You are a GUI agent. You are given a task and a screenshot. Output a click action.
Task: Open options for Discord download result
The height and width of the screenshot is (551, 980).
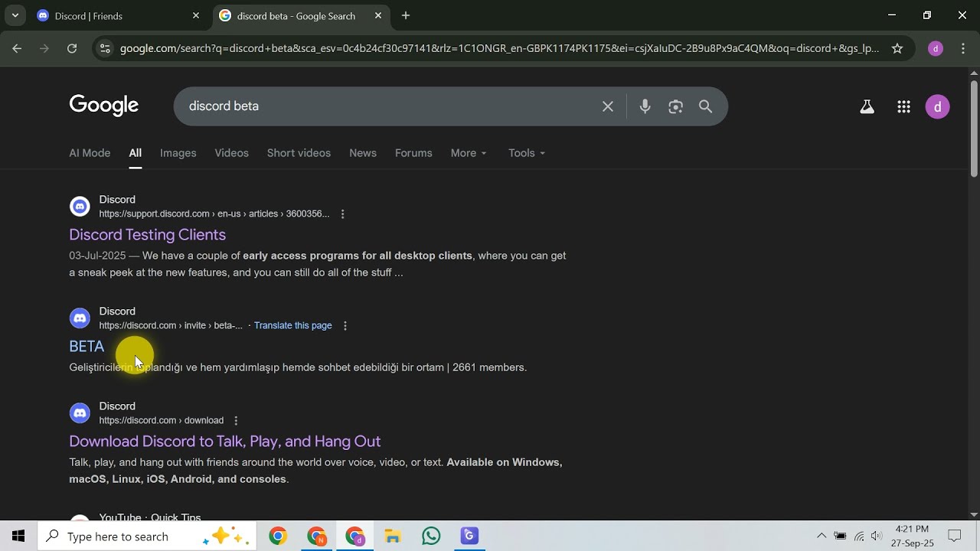click(x=236, y=420)
